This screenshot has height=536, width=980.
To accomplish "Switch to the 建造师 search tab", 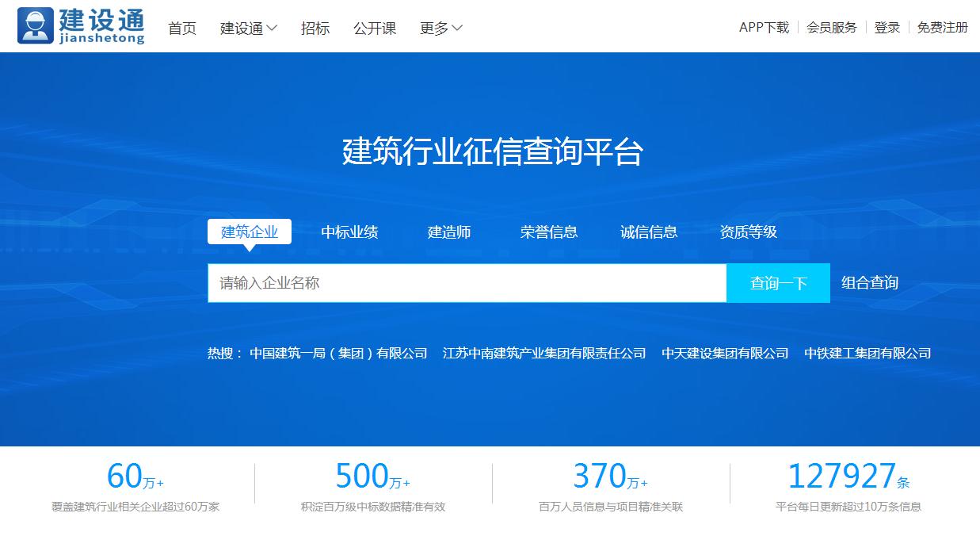I will point(449,232).
